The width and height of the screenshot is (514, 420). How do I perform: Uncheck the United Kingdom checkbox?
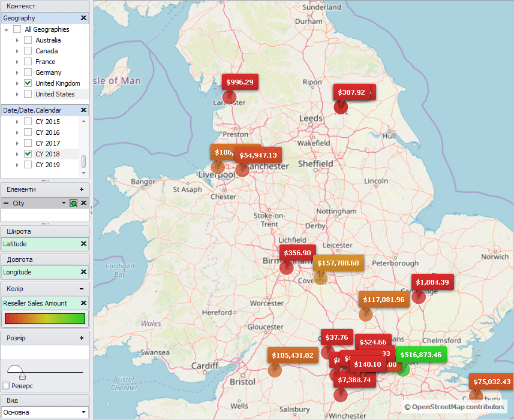28,83
